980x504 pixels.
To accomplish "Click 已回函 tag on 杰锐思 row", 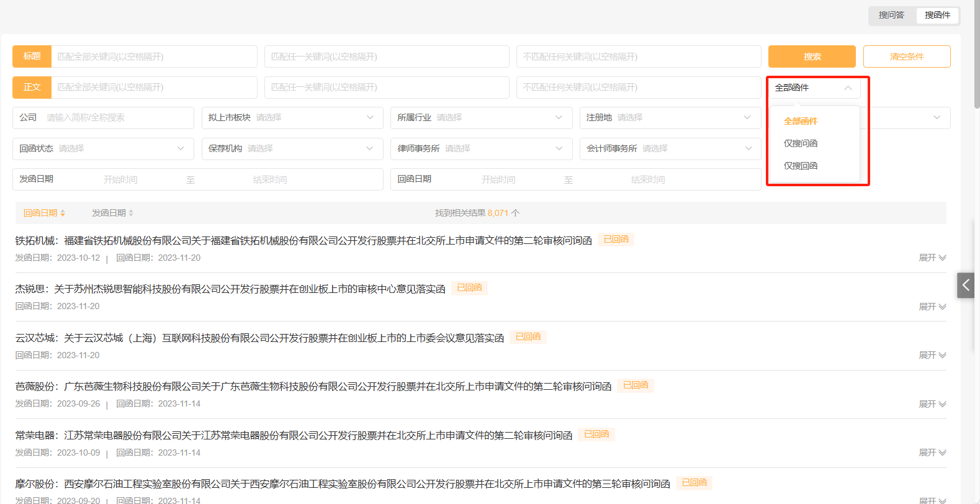I will [x=469, y=288].
